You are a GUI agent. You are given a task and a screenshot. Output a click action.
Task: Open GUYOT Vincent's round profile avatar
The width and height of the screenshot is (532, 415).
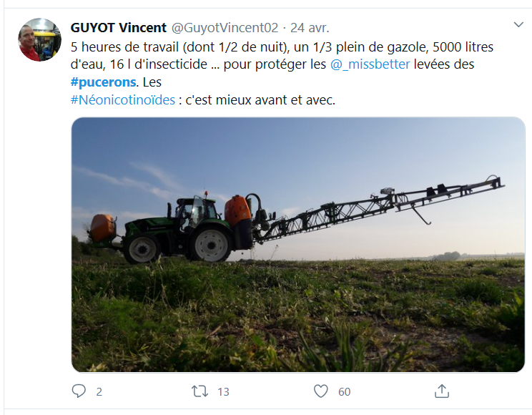tap(40, 40)
